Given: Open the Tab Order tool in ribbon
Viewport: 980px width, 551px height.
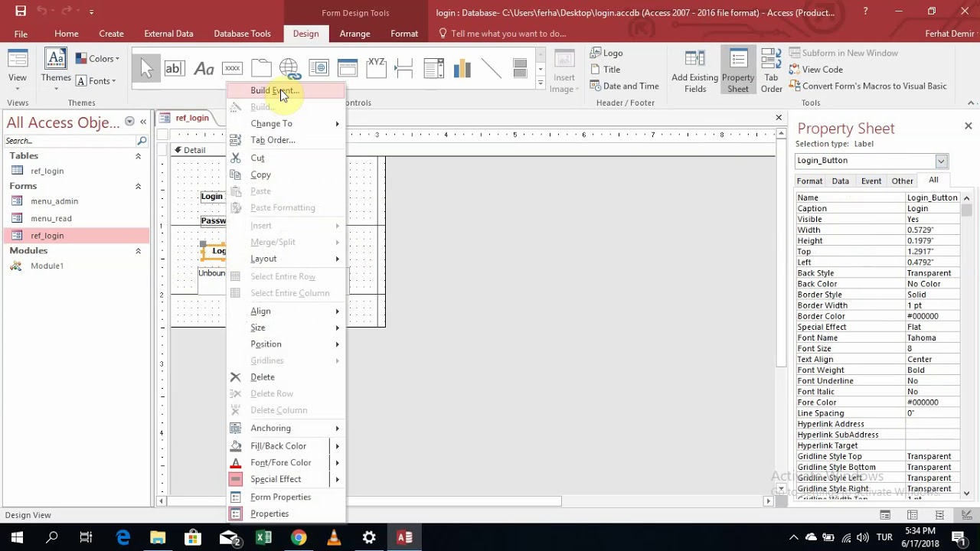Looking at the screenshot, I should 771,71.
